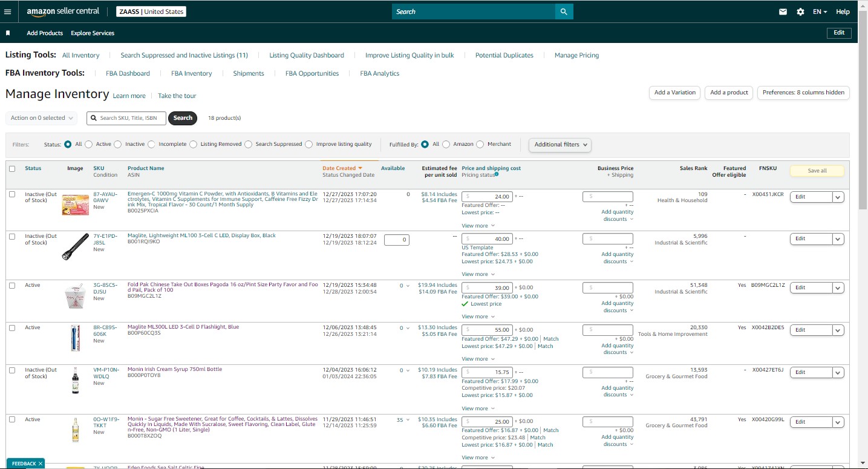
Task: Click the Learn more link
Action: [129, 96]
